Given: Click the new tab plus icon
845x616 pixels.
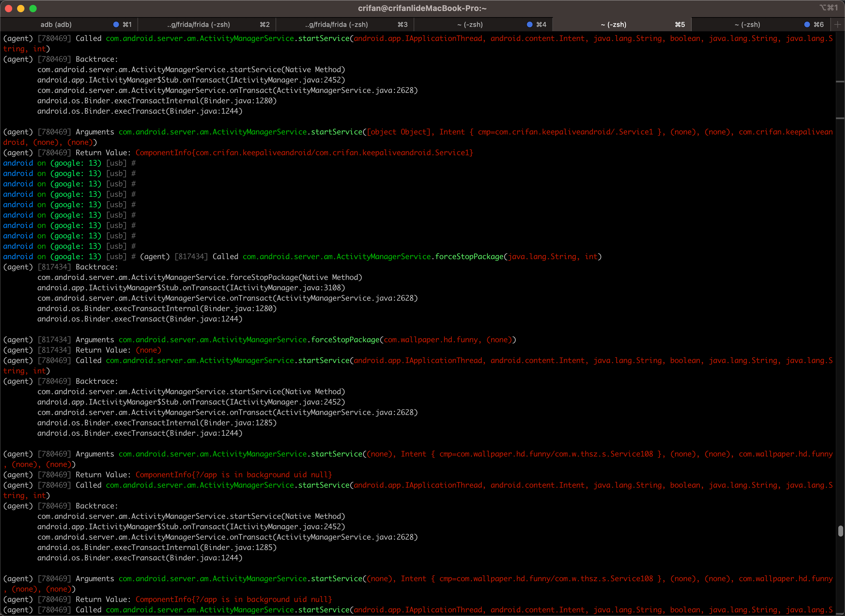Looking at the screenshot, I should pos(837,25).
